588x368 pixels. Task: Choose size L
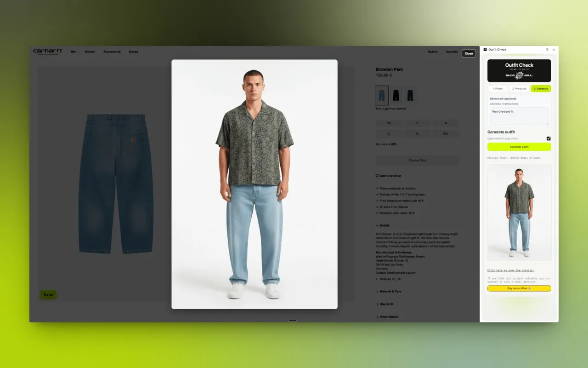(389, 133)
